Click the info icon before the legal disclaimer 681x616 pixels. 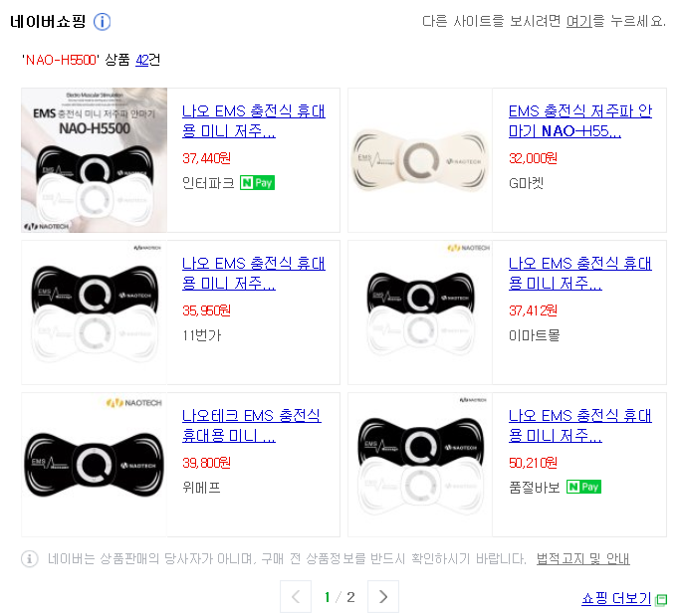tap(30, 558)
